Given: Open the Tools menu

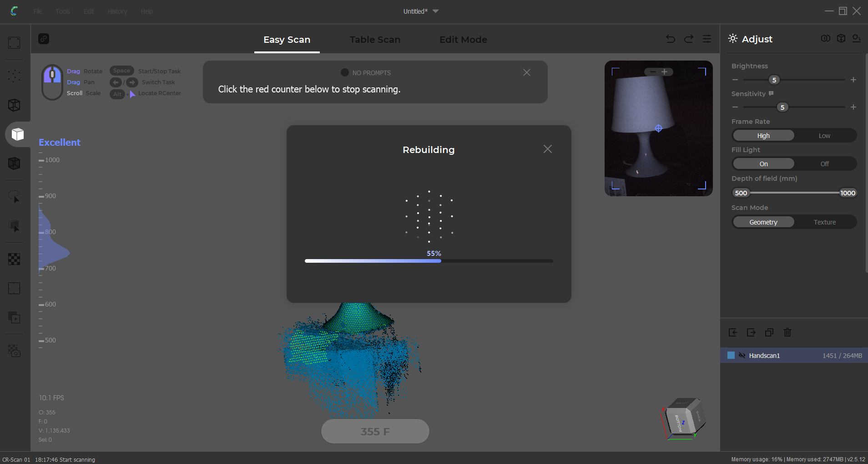Looking at the screenshot, I should 63,11.
